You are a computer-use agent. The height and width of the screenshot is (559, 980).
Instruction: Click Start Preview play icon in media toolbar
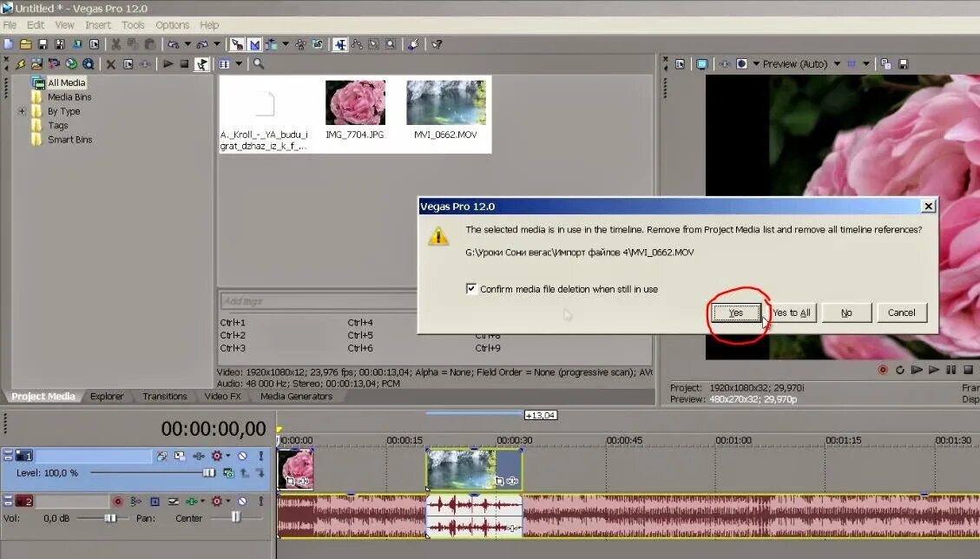pos(168,63)
